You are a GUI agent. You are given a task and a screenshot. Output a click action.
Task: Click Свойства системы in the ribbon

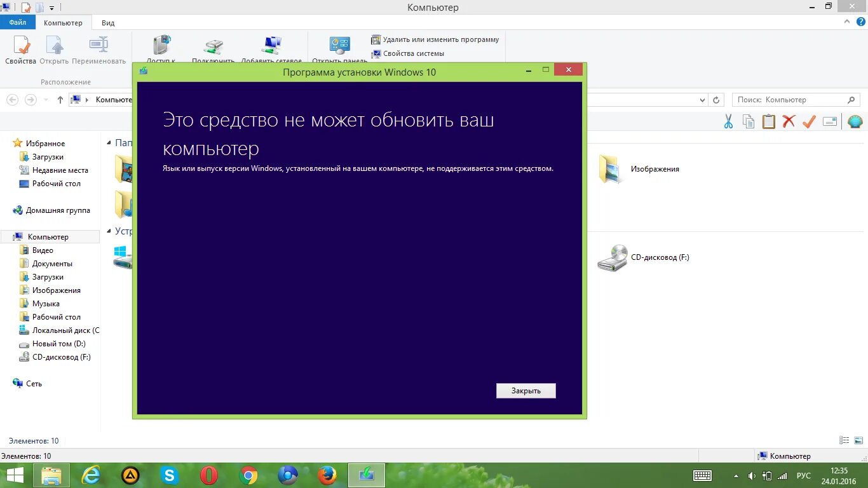click(408, 53)
